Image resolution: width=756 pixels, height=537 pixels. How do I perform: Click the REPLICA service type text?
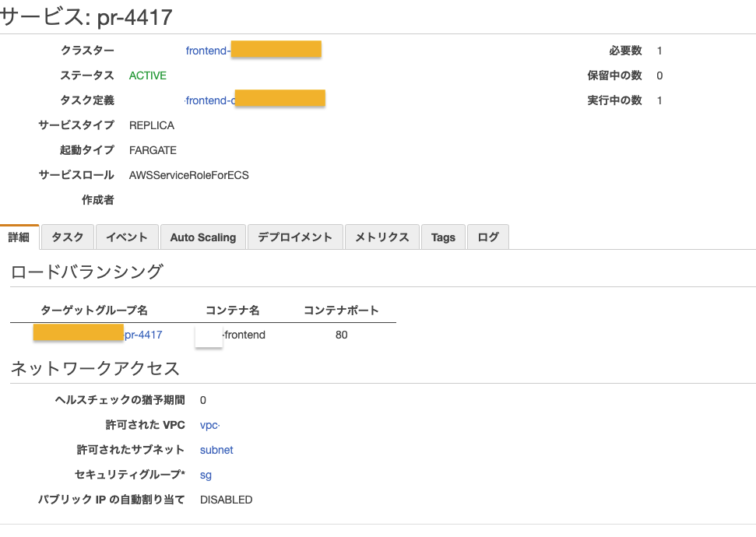(x=152, y=125)
